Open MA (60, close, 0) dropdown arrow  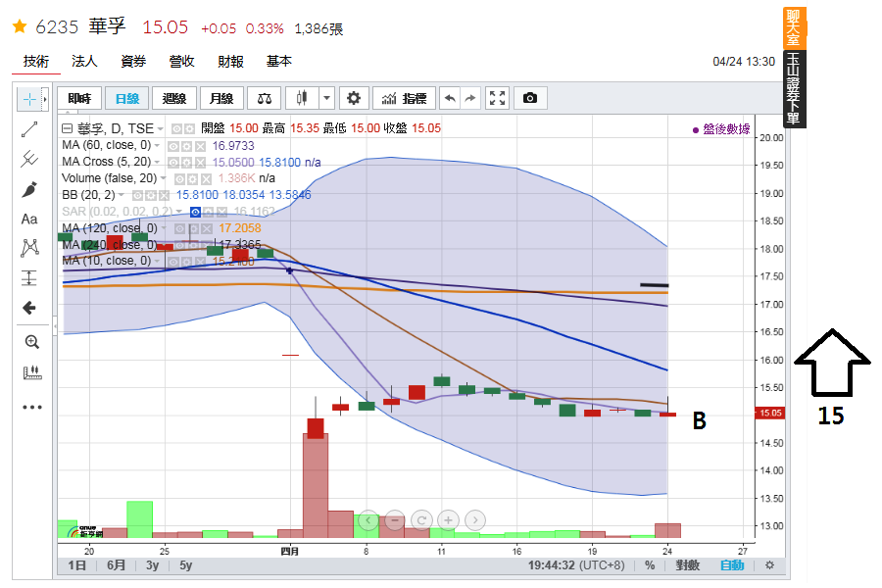pyautogui.click(x=157, y=146)
